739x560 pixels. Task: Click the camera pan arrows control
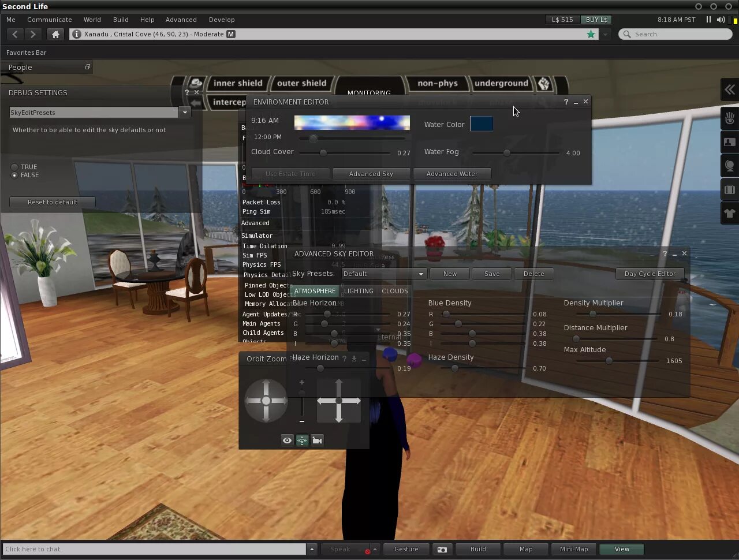pos(339,401)
